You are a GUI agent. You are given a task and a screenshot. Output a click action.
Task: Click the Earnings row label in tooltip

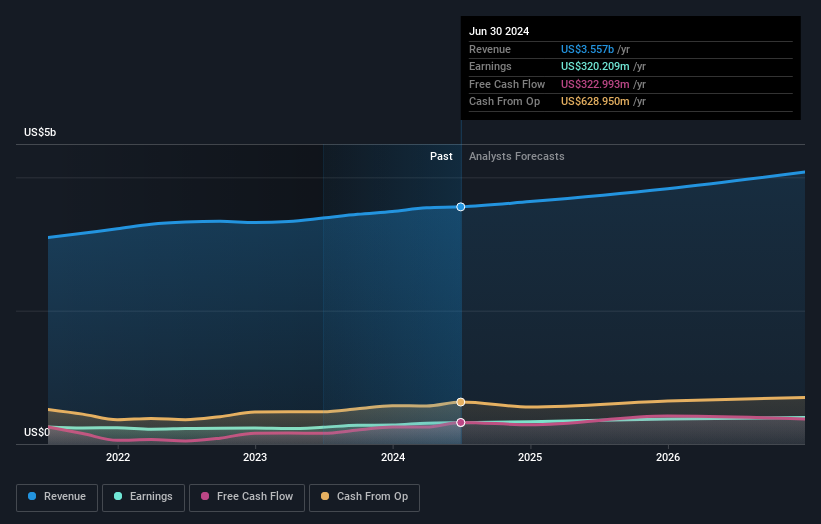[490, 66]
